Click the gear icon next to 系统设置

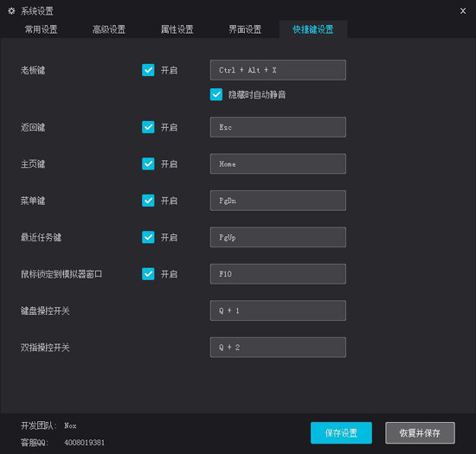tap(11, 11)
